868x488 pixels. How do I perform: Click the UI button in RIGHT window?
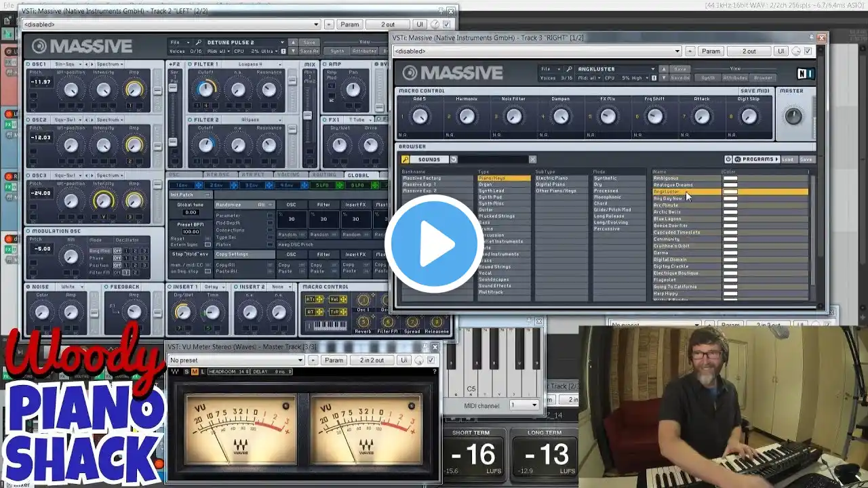pos(781,52)
